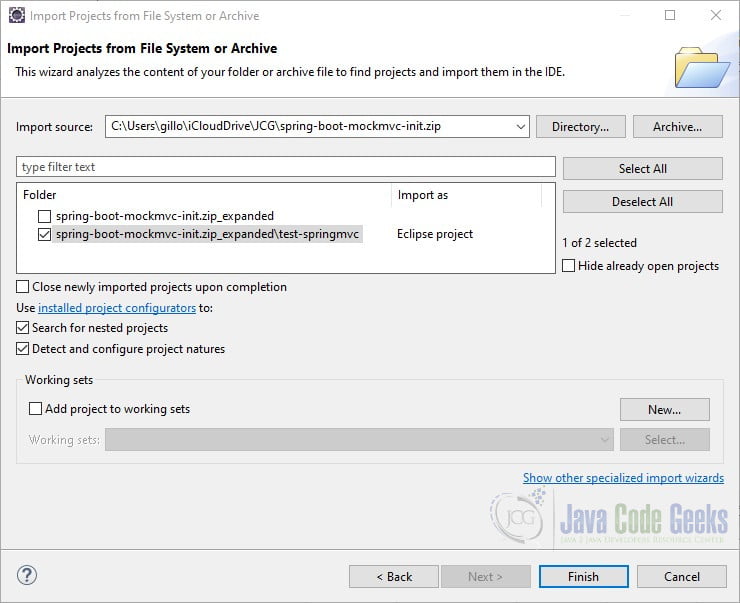Check the spring-boot-mockmvc-init.zip_expanded root folder checkbox
The width and height of the screenshot is (740, 603).
(44, 216)
